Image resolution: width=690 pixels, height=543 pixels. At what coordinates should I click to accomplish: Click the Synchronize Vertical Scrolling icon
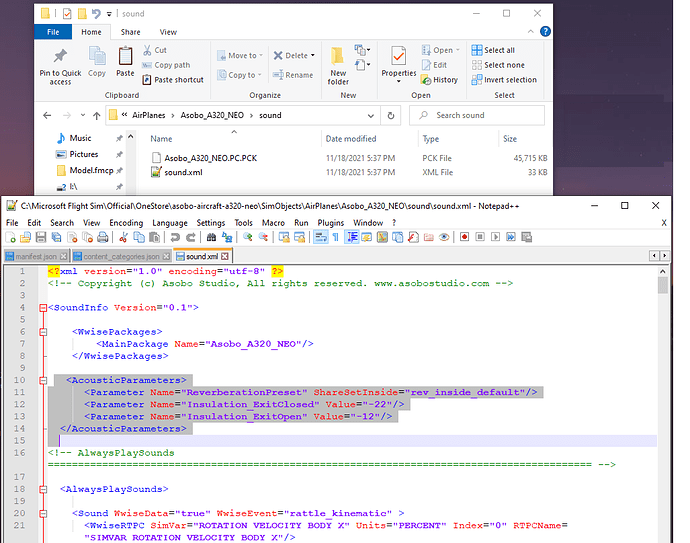point(284,238)
